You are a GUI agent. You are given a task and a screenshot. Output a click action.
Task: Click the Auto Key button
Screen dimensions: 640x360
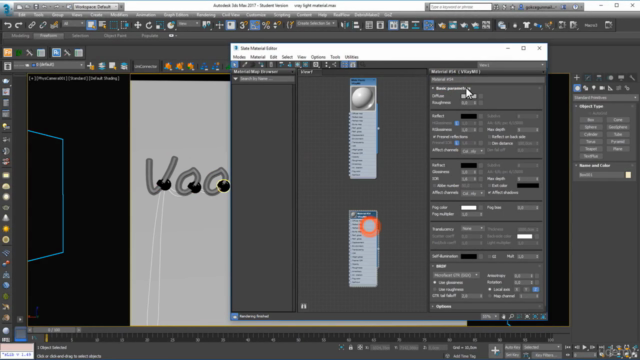513,347
